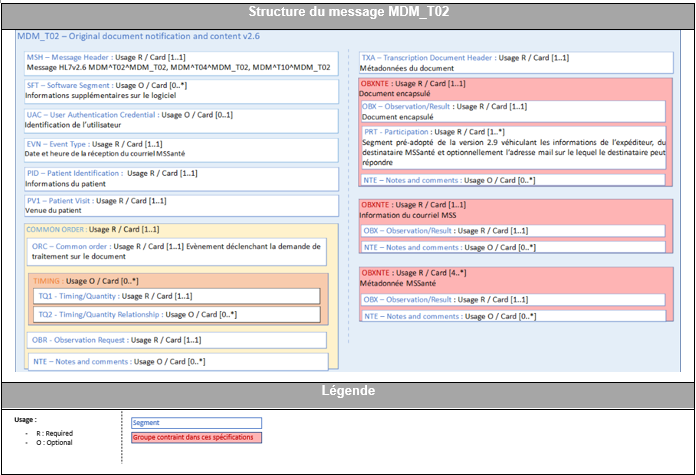Screen dimensions: 696x475
Task: Select the TQ2 - Timing/Quantity Relationship box
Action: [x=177, y=315]
